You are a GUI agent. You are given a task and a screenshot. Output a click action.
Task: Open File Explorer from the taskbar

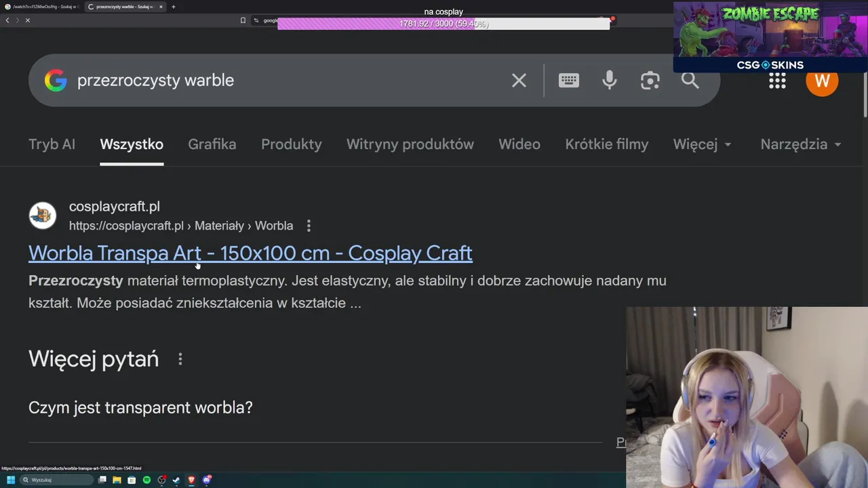(117, 480)
